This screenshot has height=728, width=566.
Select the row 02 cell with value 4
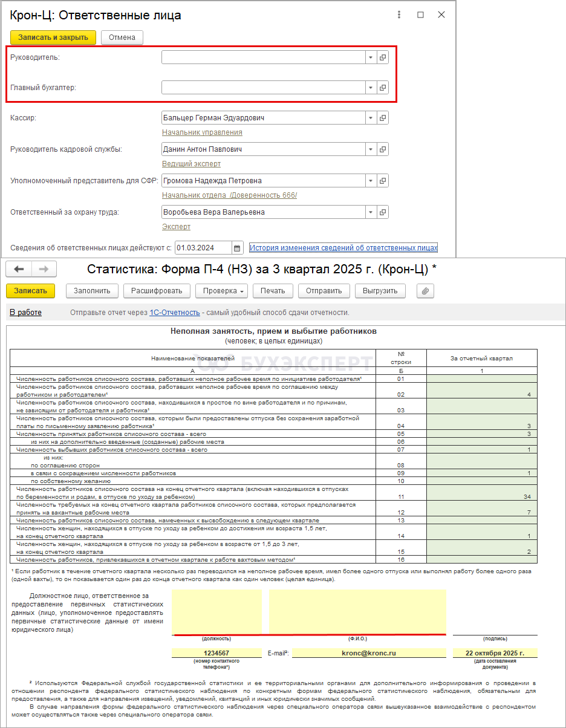click(482, 390)
